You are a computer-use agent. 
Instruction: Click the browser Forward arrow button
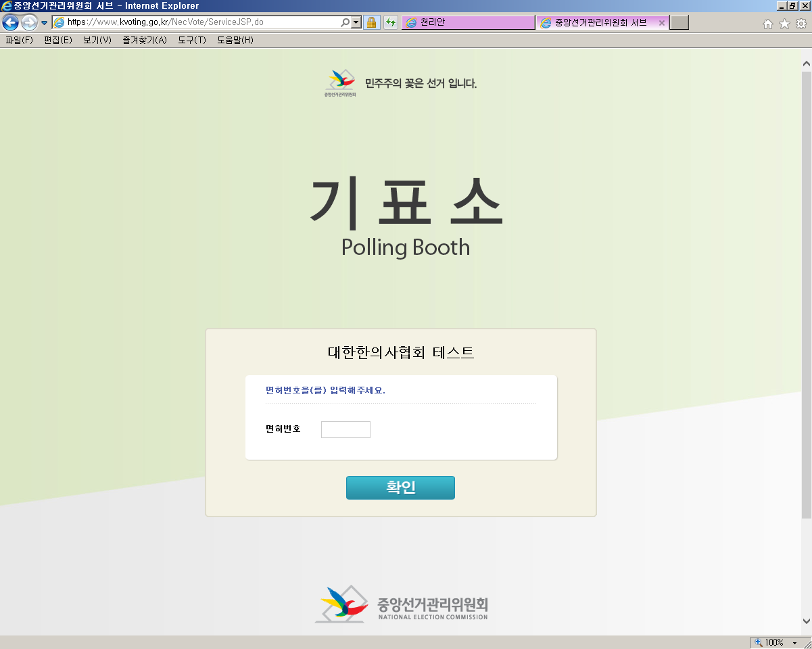[29, 22]
